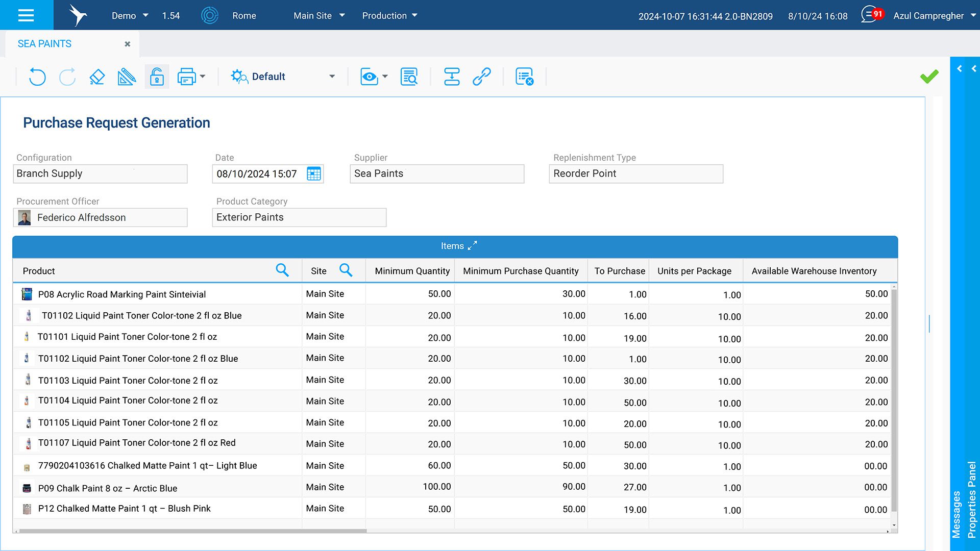
Task: Open the Main Site dropdown
Action: [319, 16]
